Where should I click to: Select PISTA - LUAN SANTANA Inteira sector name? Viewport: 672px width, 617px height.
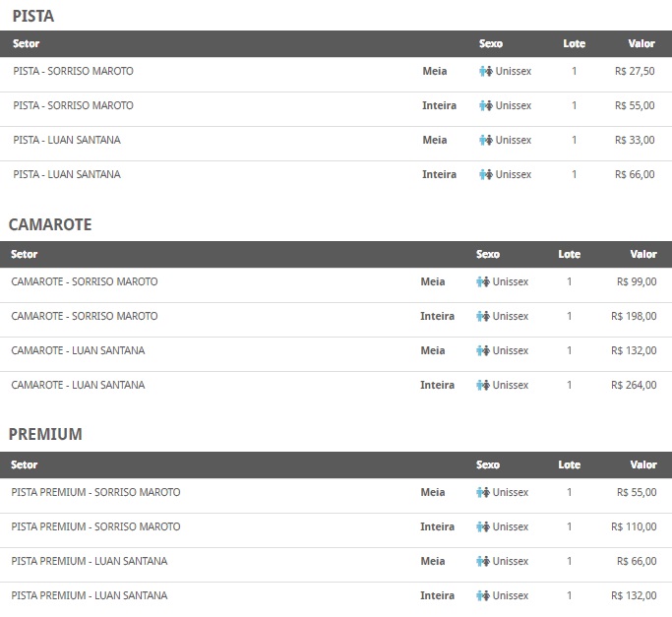coord(67,174)
